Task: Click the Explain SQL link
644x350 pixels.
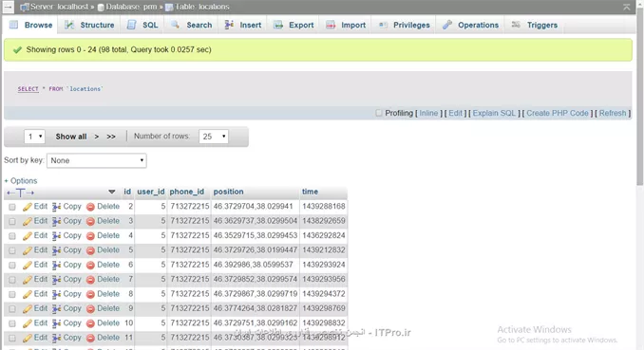Action: point(494,113)
